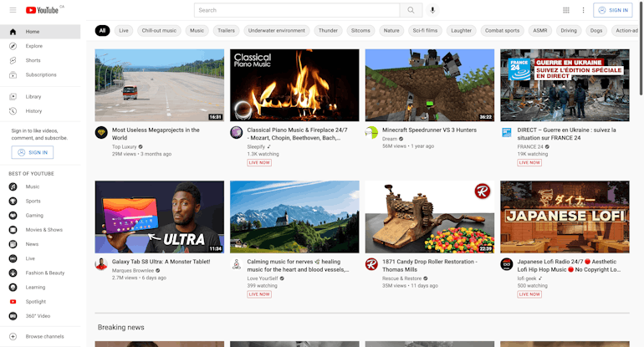Select the Driving filter chip
This screenshot has width=644, height=347.
pos(569,30)
